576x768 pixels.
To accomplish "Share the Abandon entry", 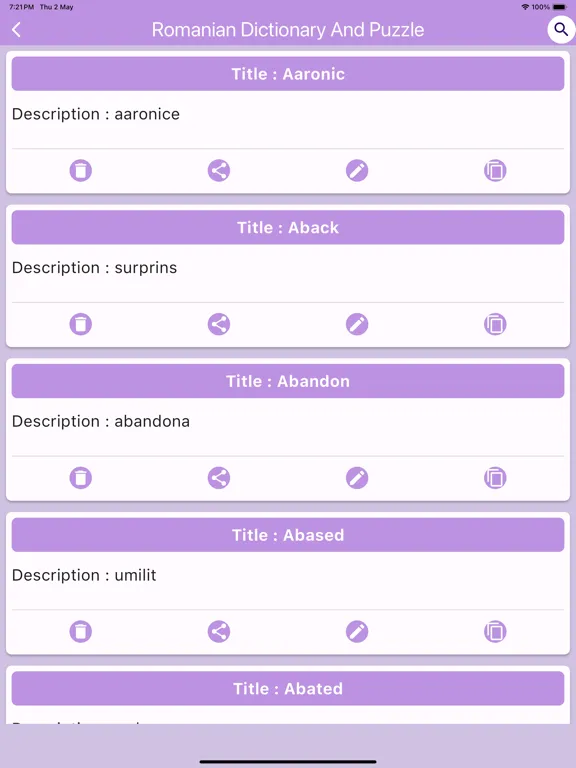I will tap(219, 478).
